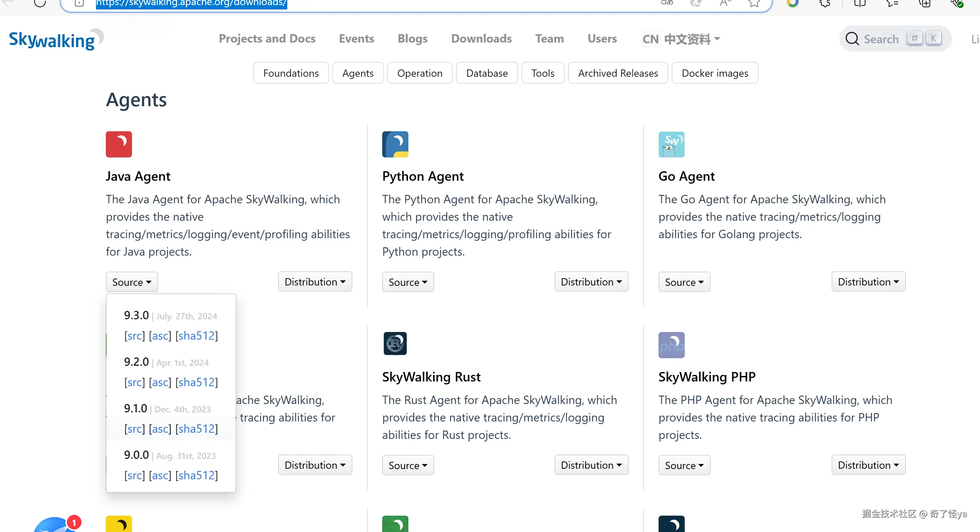Click Docker images category button

[x=715, y=73]
